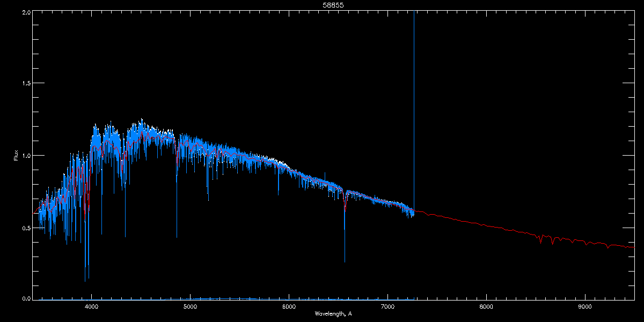Click the deep absorption dip near 3950 Å
Screen dimensions: 644x322
click(x=86, y=241)
